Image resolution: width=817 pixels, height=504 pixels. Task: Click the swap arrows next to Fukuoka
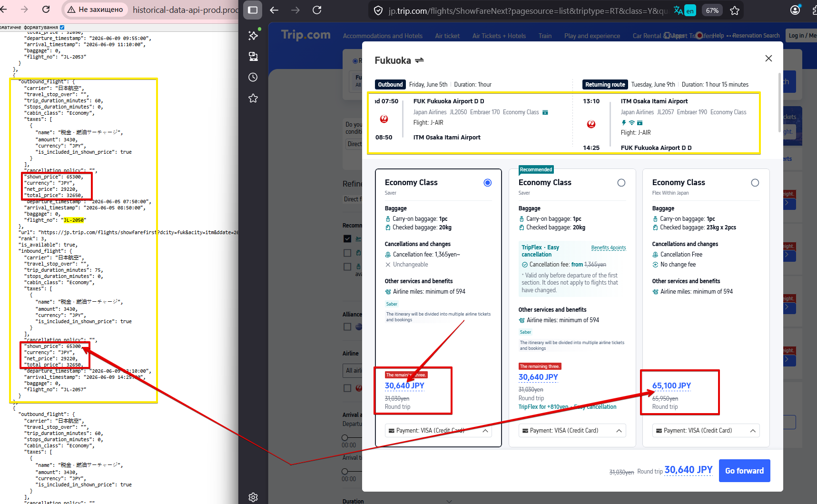419,60
